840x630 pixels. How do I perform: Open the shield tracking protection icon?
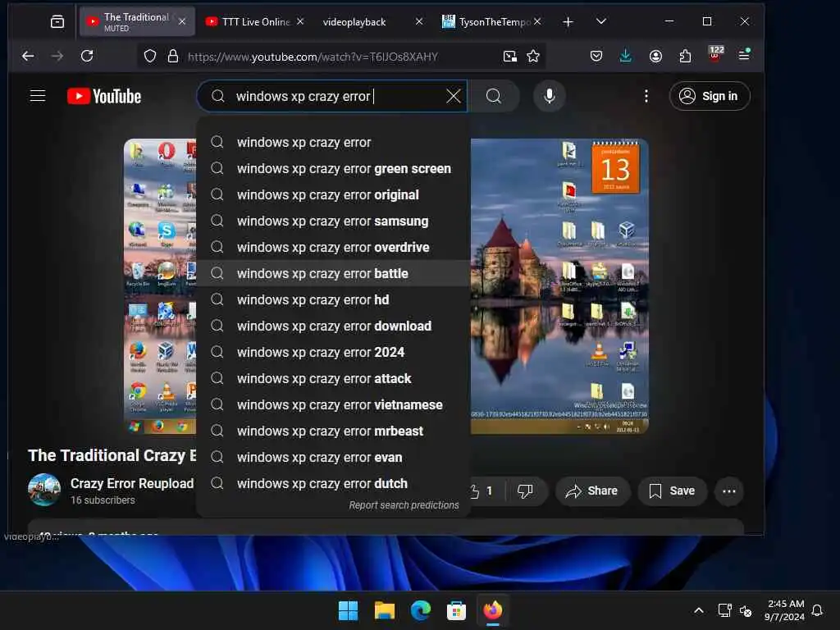[x=150, y=57]
